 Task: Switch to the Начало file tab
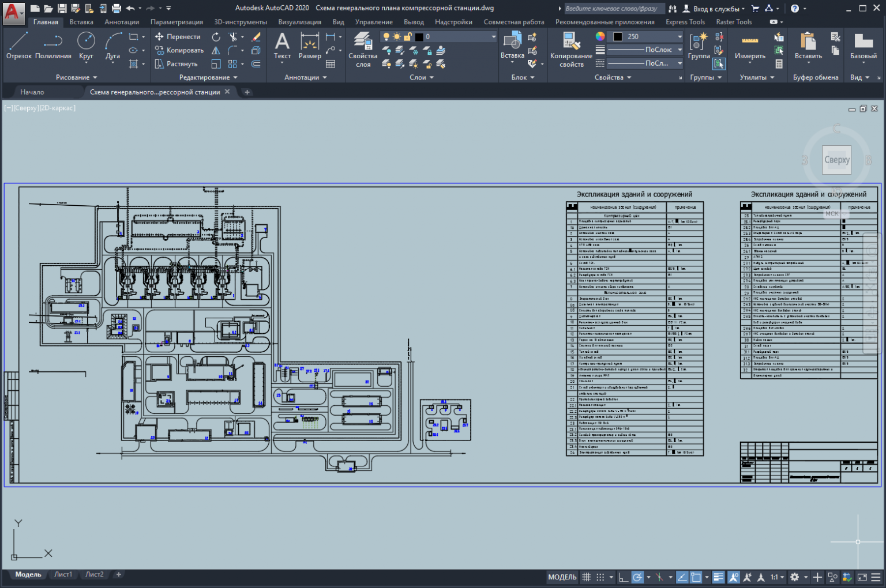(32, 92)
